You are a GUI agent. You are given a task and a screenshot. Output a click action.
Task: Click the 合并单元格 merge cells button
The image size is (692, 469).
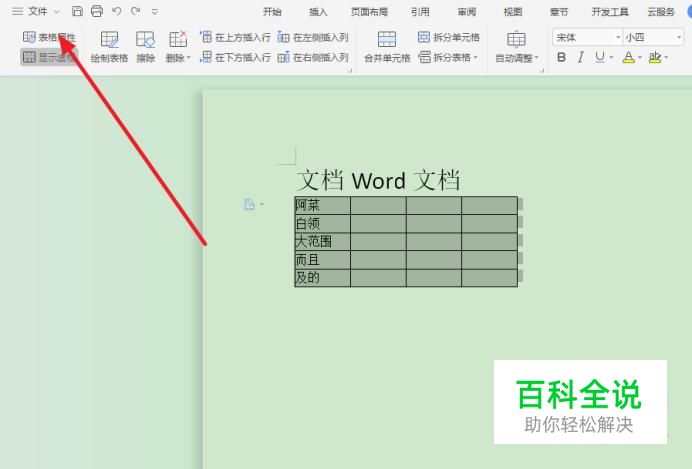click(387, 47)
